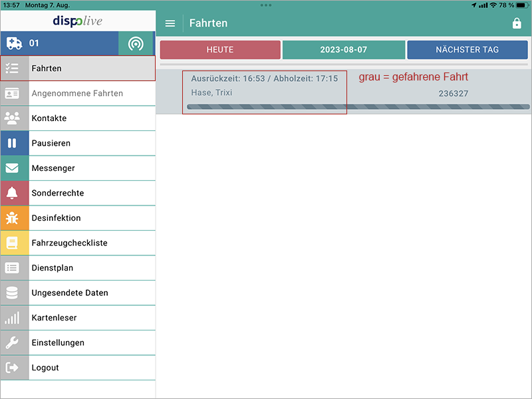Image resolution: width=532 pixels, height=399 pixels.
Task: Logout via the exit icon
Action: 14,368
